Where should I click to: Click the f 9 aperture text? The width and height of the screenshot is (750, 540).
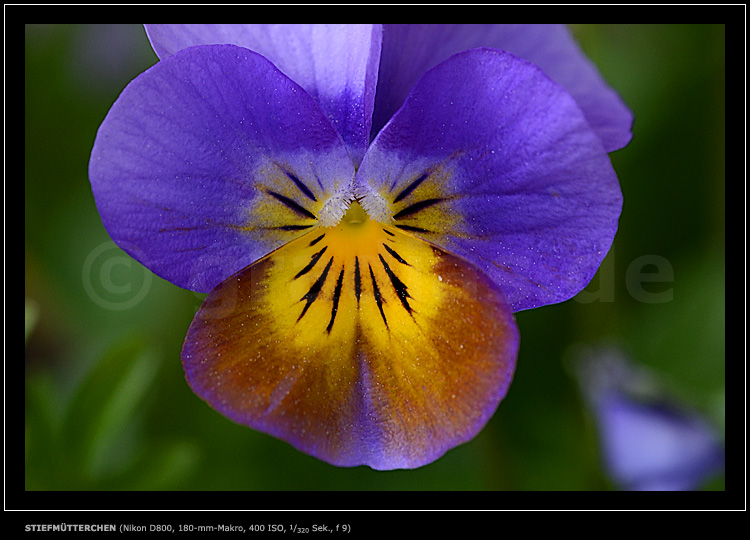[x=342, y=528]
